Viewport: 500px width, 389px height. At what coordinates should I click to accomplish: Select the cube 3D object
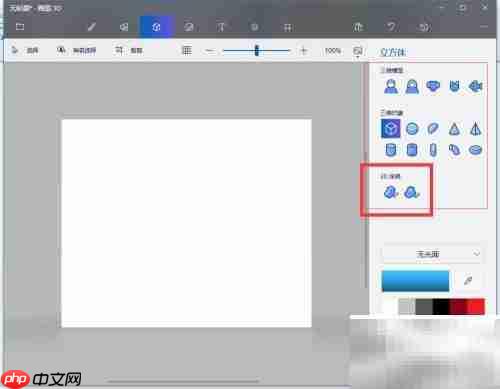(391, 129)
